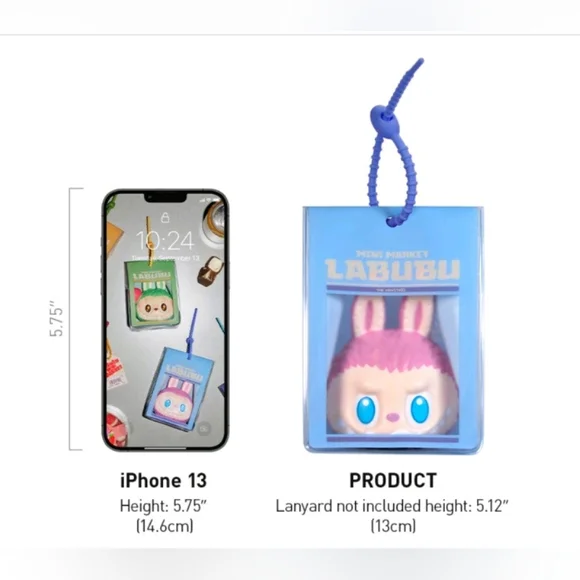Click the chocolate piece on phone wallpaper
The image size is (580, 580).
(x=210, y=270)
